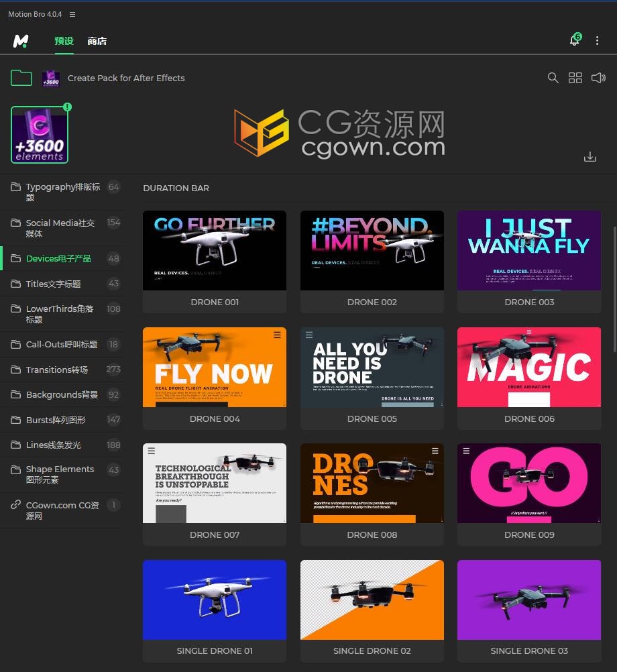Screen dimensions: 617x672
Task: Open Call-Outs呼叫标题 category
Action: point(62,344)
